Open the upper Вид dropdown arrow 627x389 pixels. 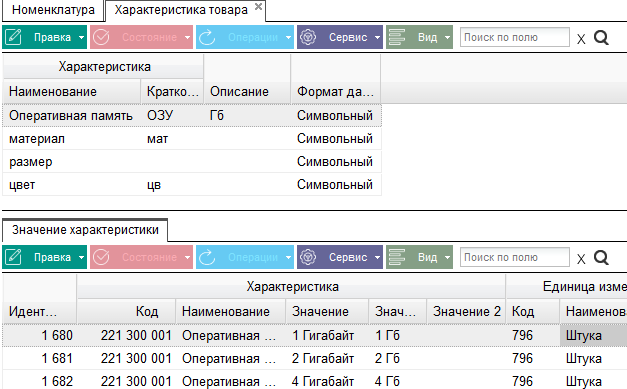pos(447,38)
